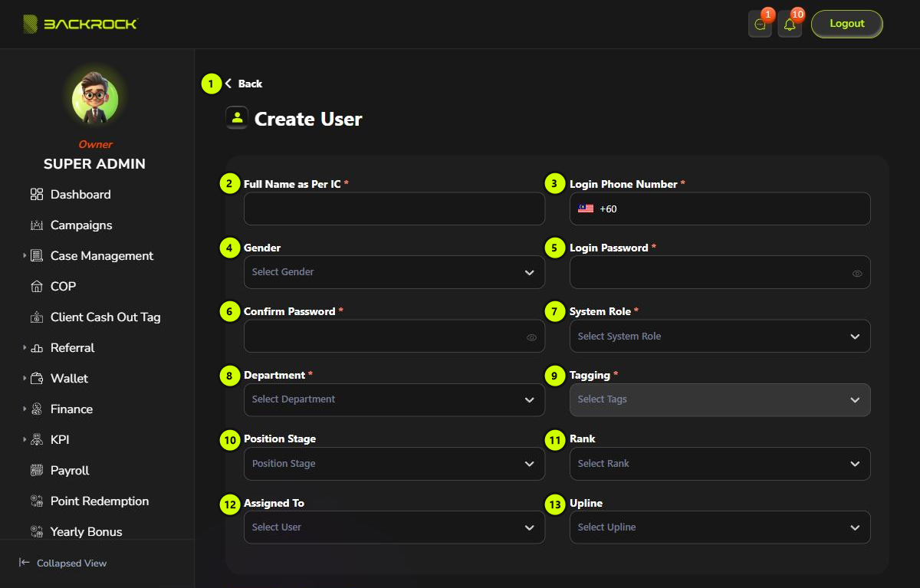The width and height of the screenshot is (920, 588).
Task: Expand the Finance submenu arrow
Action: 25,409
